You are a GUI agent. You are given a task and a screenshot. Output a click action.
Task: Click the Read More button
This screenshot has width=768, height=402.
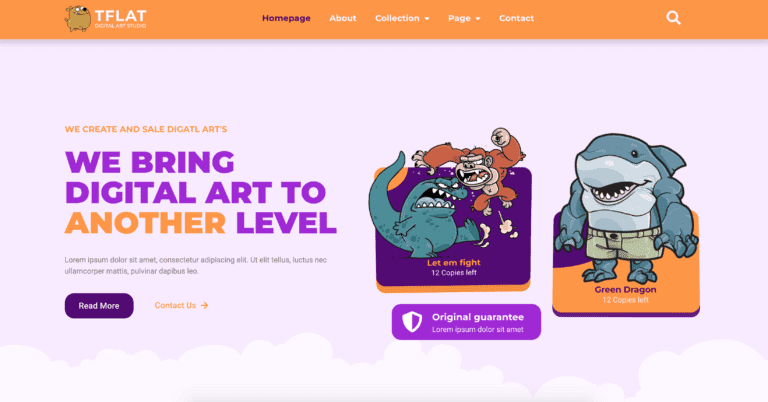pyautogui.click(x=99, y=306)
